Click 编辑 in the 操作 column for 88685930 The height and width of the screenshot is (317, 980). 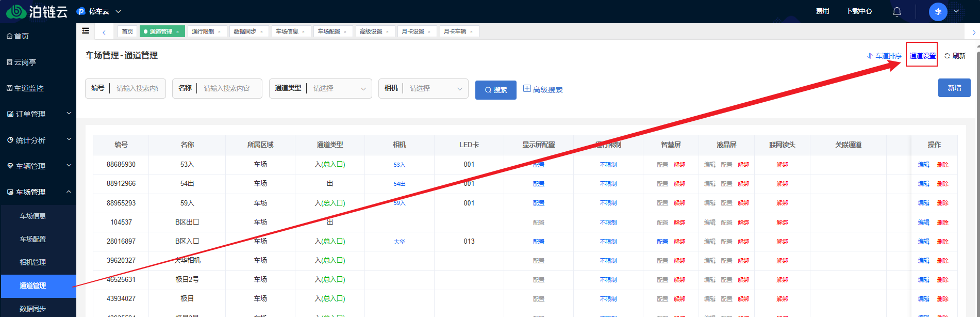pos(924,165)
